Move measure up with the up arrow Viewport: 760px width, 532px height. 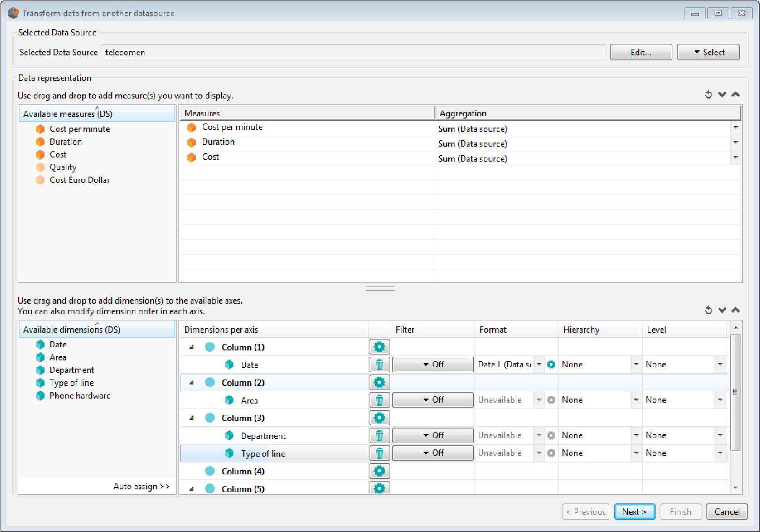[735, 94]
